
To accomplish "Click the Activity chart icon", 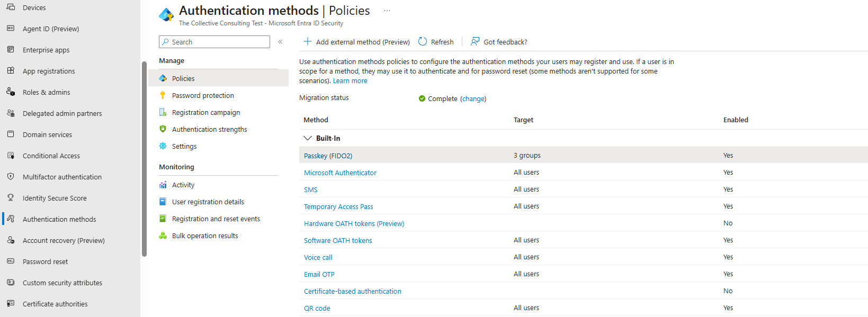I will tap(163, 185).
